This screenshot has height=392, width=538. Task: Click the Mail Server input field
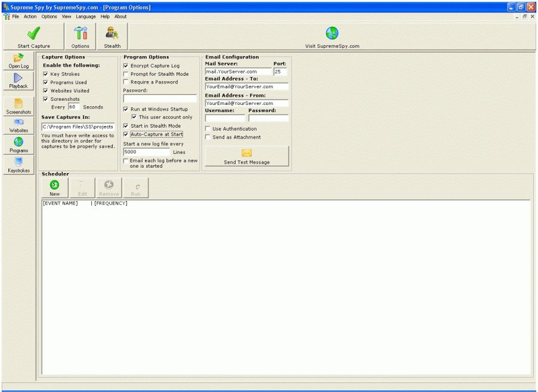click(237, 72)
